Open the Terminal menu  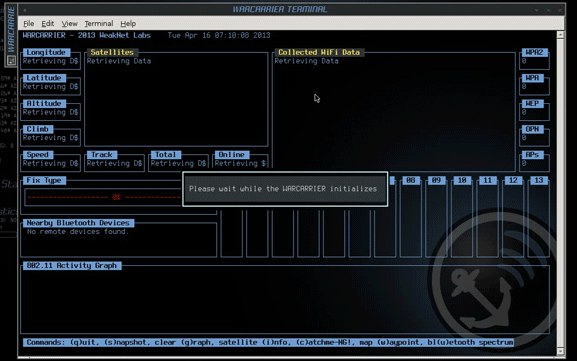[x=99, y=24]
